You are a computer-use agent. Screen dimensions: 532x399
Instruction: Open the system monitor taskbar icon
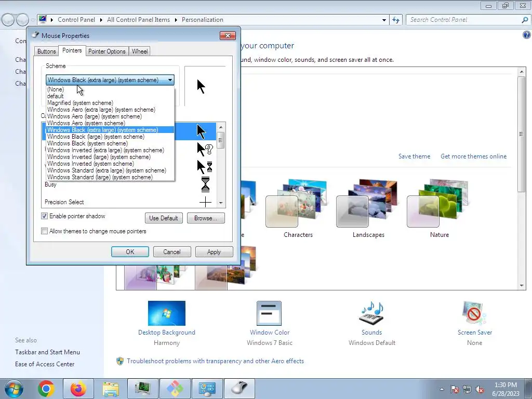143,389
